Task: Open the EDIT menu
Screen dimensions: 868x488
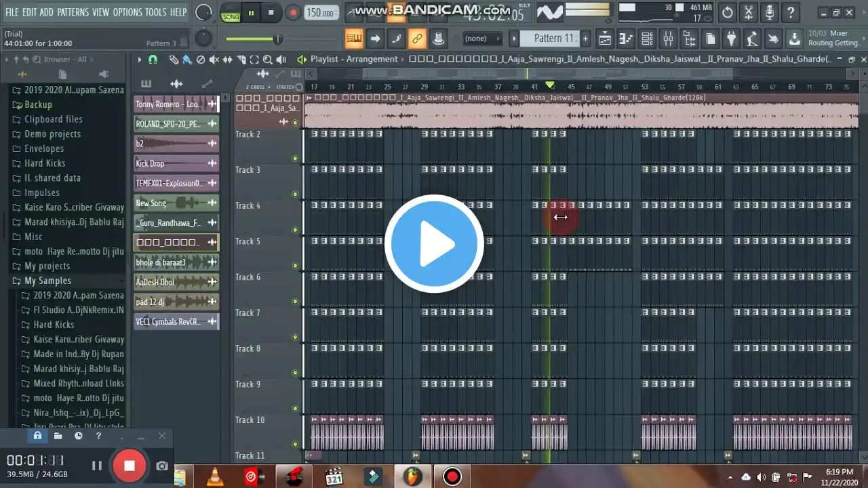Action: click(x=29, y=12)
